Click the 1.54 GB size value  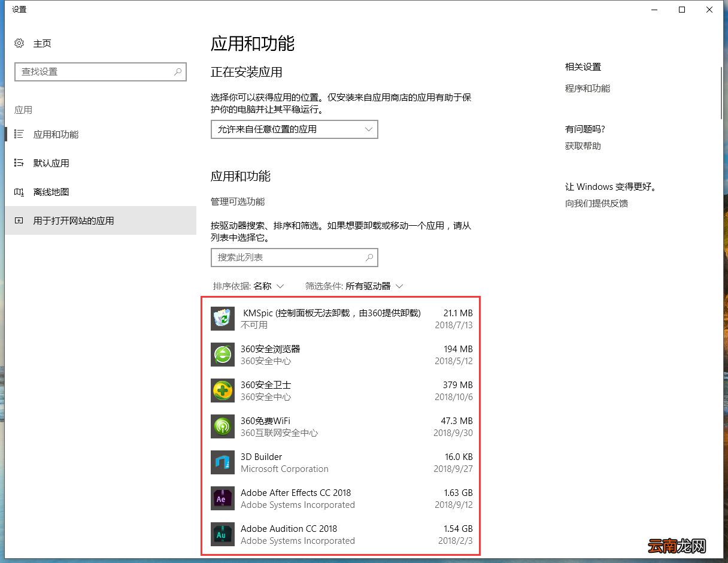[459, 529]
